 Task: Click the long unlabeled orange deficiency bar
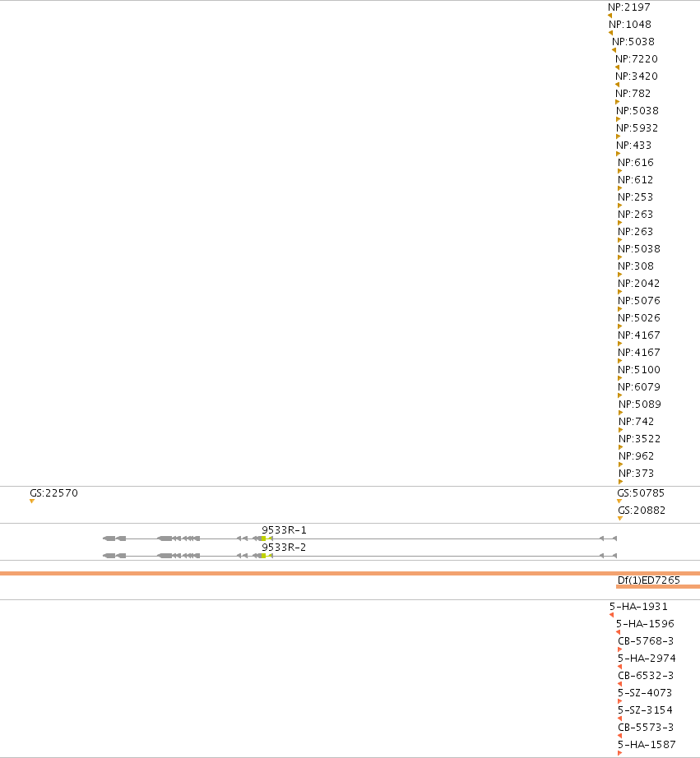(350, 573)
